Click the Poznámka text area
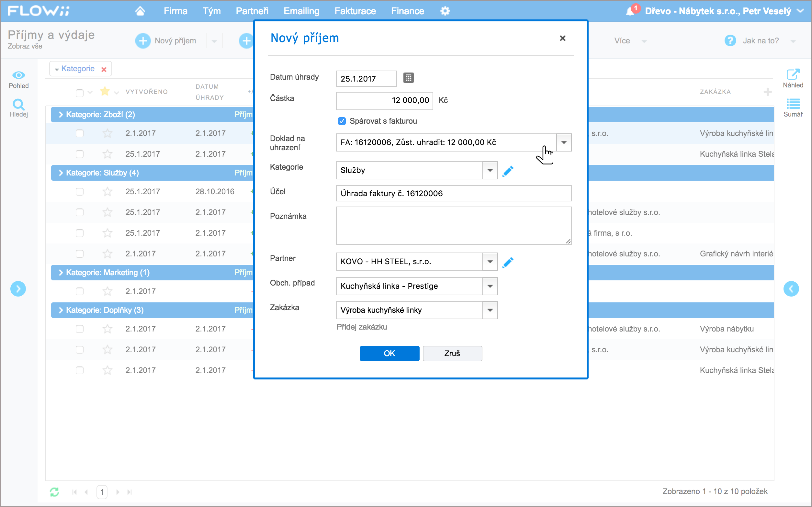812x507 pixels. point(453,225)
